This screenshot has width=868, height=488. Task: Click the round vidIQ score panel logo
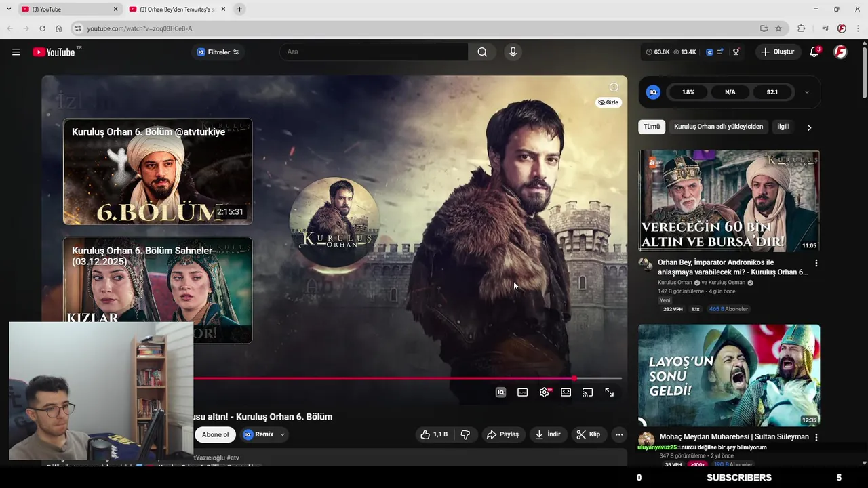tap(653, 92)
